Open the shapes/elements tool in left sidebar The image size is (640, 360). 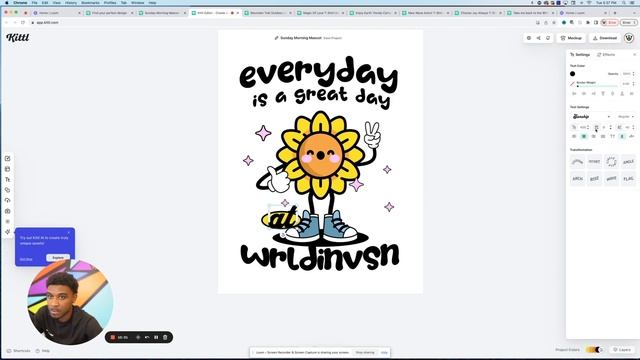click(x=7, y=190)
